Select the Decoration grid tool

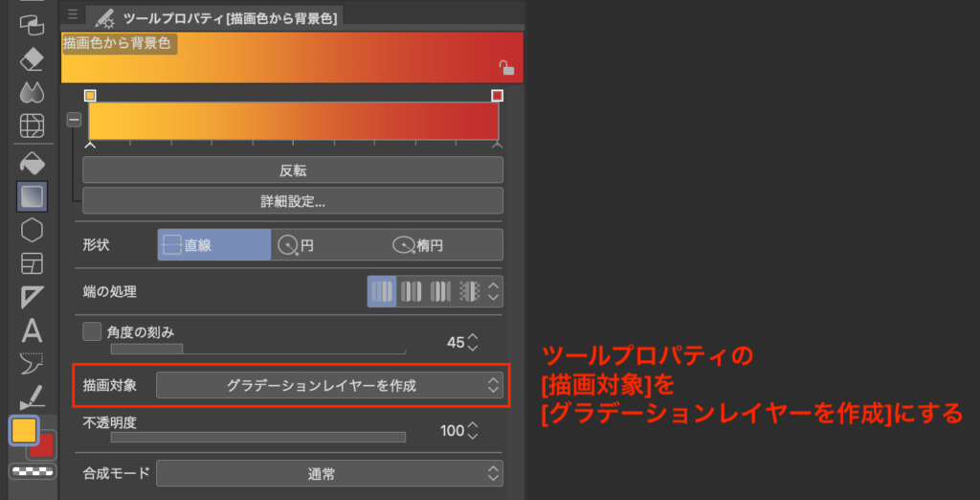click(x=32, y=125)
